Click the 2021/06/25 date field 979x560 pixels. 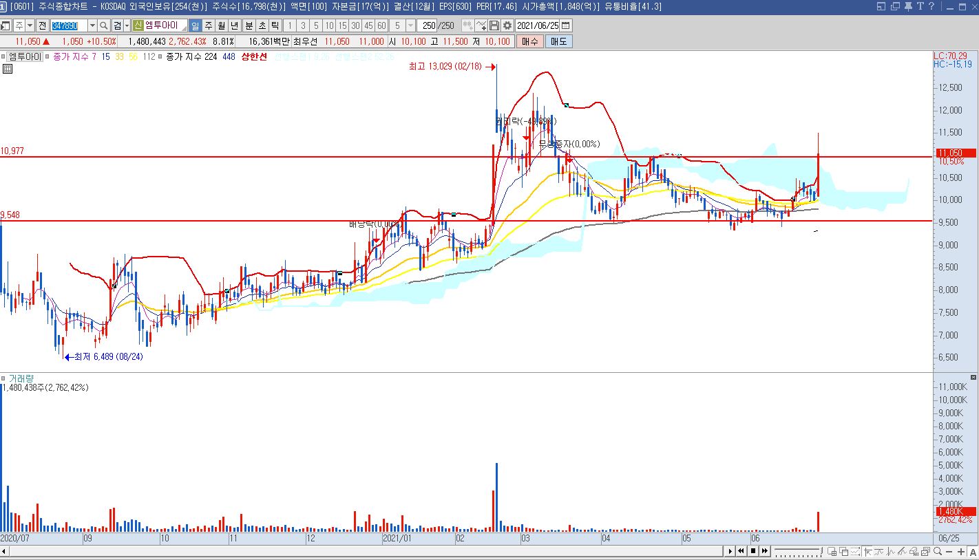coord(537,25)
